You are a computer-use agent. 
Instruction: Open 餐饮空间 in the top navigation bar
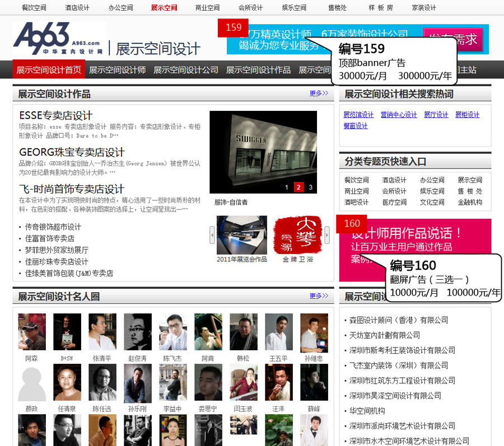point(34,7)
